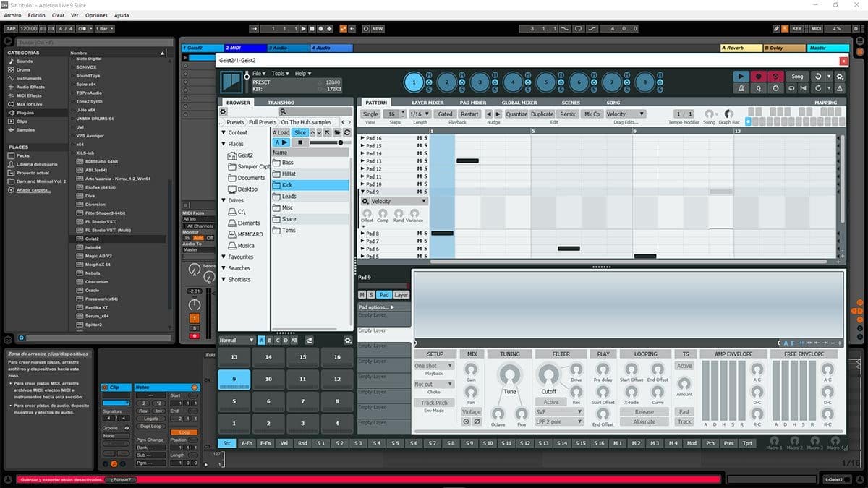Mute Pad 16 with its M button
868x488 pixels.
[x=419, y=138]
